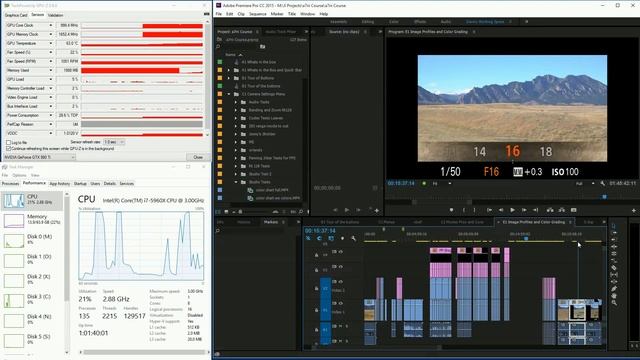Click Go to In point button

click(489, 210)
